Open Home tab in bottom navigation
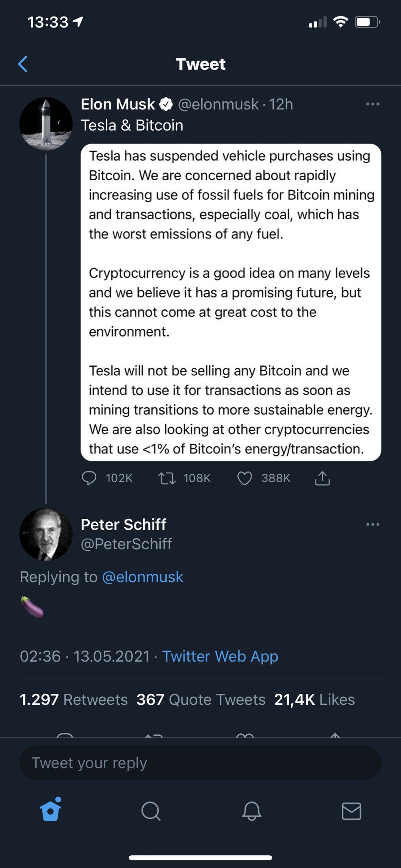 click(x=51, y=810)
